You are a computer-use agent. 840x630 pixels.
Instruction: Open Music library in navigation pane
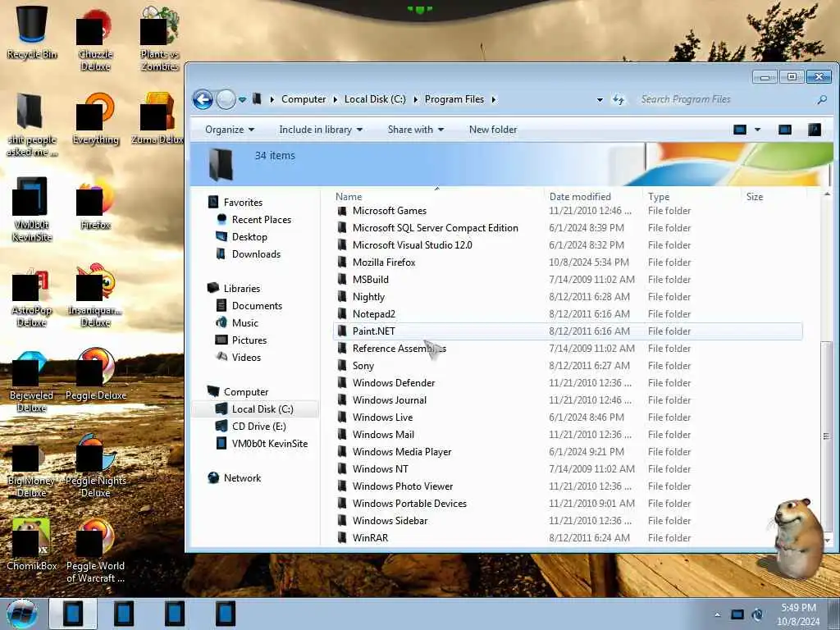[244, 323]
